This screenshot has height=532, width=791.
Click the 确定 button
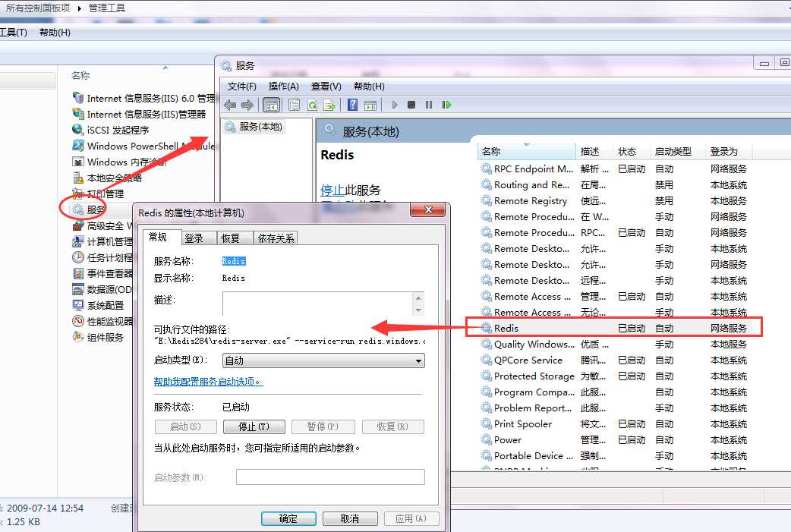[288, 518]
